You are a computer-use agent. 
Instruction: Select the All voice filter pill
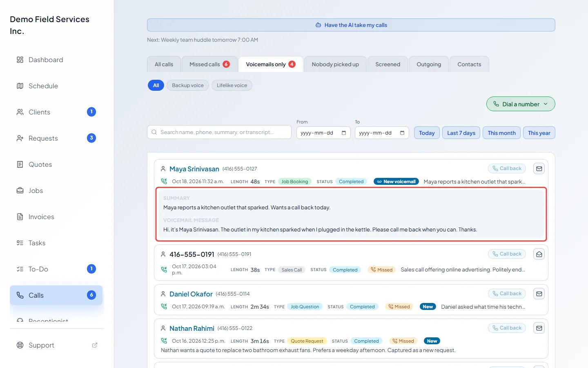tap(156, 85)
